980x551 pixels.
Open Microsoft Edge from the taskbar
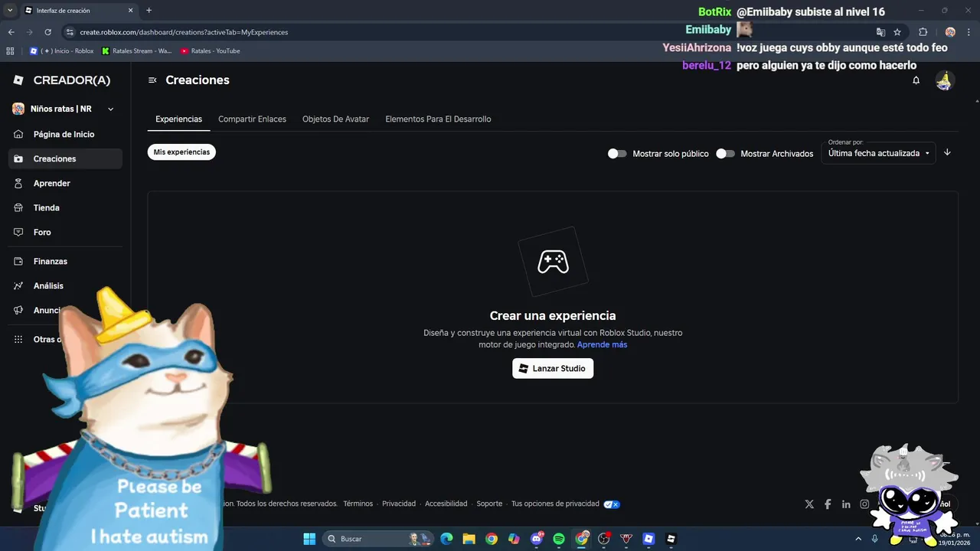tap(446, 539)
